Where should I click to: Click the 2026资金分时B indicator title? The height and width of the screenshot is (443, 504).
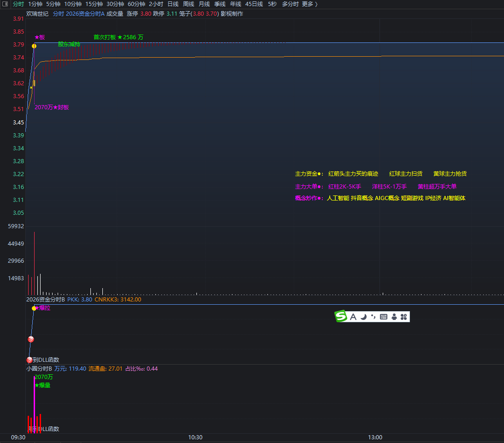click(46, 299)
